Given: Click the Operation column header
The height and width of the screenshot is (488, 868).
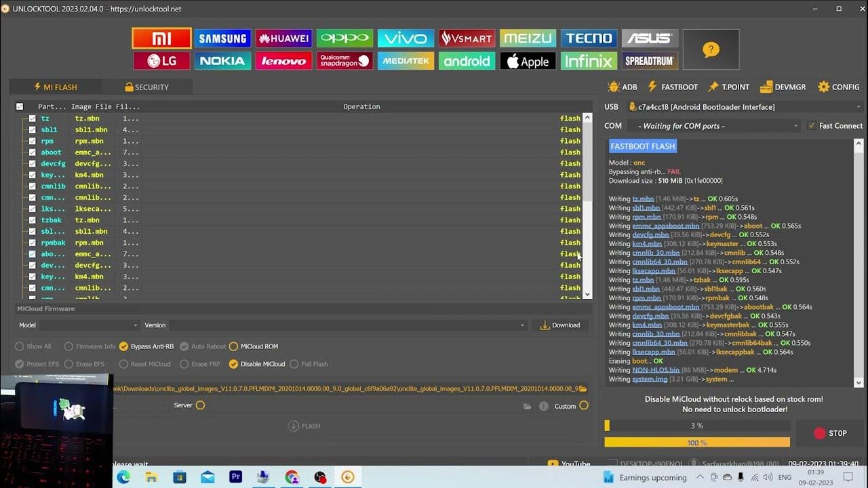Looking at the screenshot, I should point(361,106).
